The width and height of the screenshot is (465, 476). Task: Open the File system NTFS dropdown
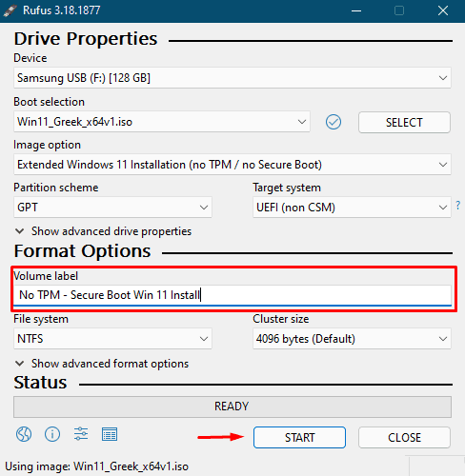[112, 339]
